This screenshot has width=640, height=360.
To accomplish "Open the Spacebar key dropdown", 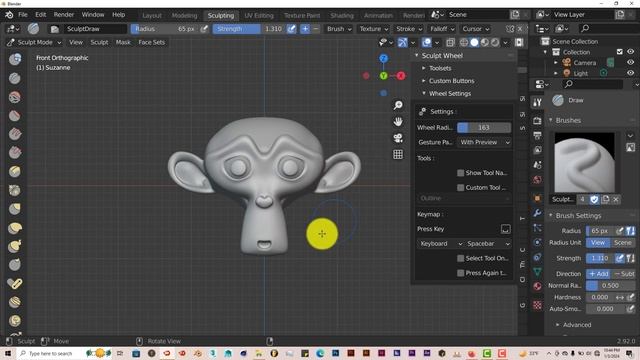I will click(488, 244).
